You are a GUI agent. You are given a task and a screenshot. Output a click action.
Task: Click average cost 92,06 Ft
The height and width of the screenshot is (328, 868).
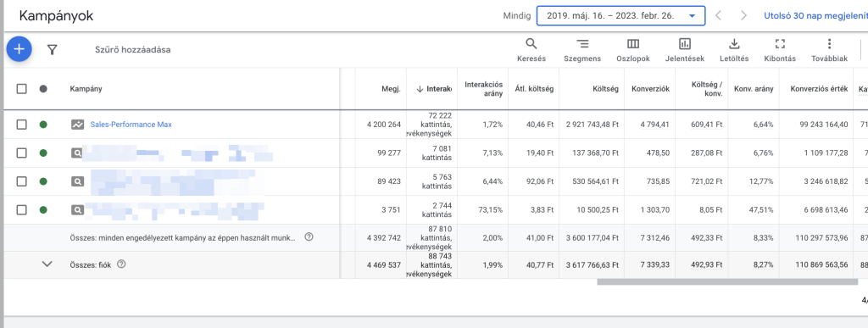point(540,181)
